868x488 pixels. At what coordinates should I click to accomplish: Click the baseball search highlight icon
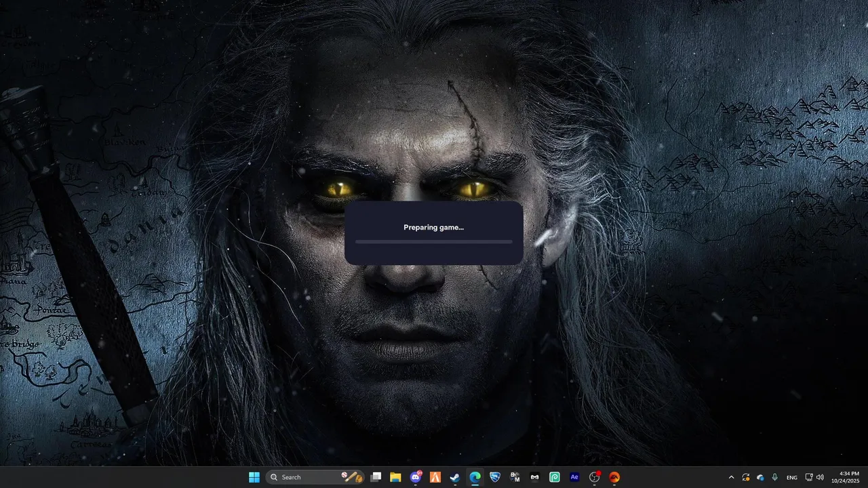[351, 477]
